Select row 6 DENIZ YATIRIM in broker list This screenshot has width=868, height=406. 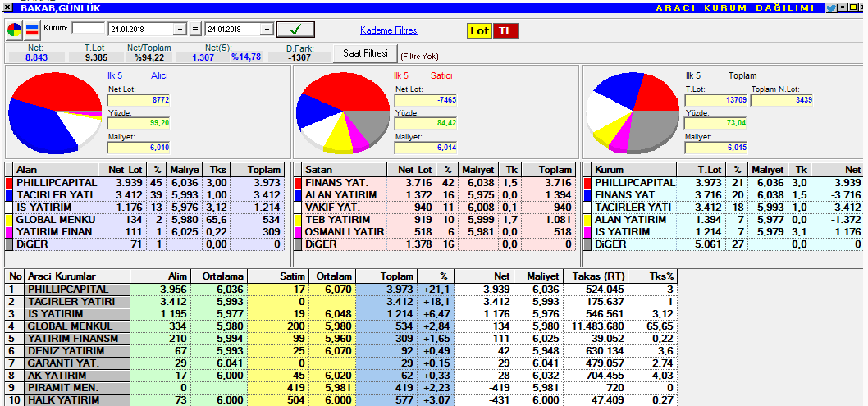341,351
